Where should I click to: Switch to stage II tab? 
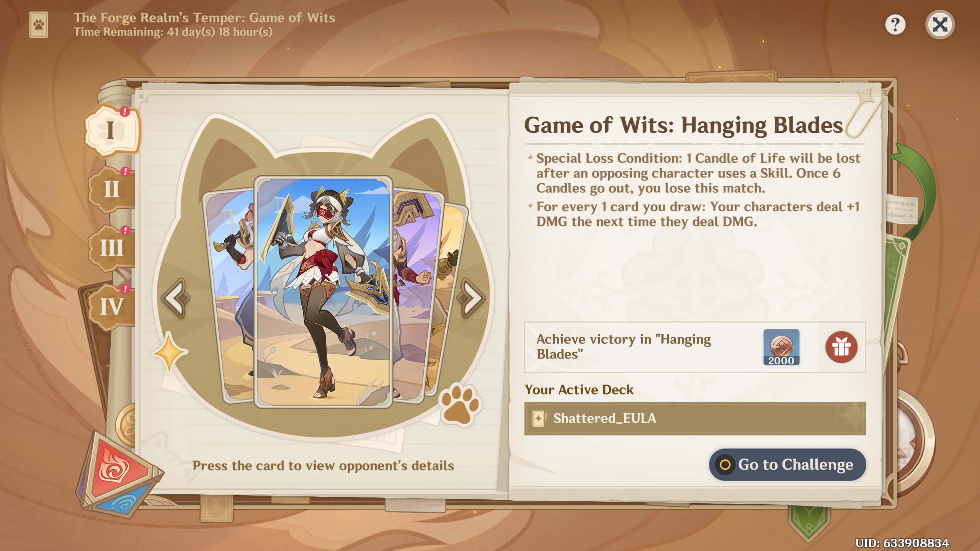111,189
